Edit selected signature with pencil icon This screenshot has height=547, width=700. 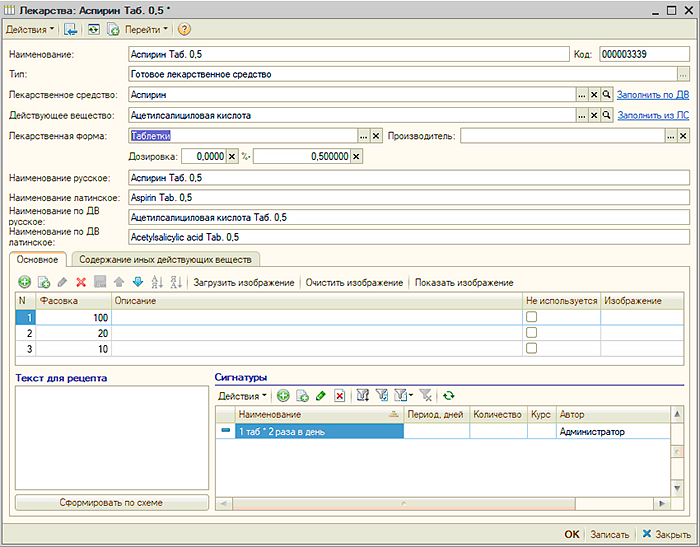pos(320,396)
